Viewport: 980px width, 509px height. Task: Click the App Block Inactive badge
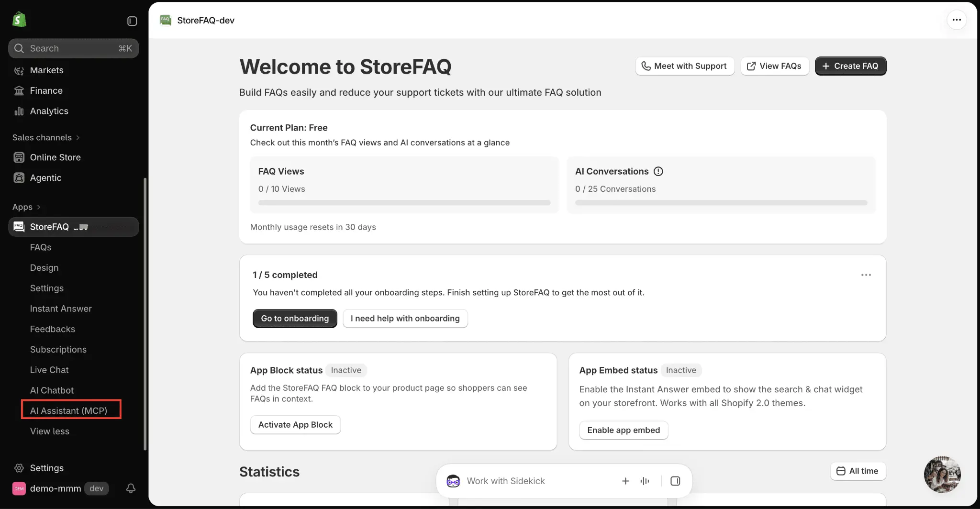pyautogui.click(x=346, y=370)
